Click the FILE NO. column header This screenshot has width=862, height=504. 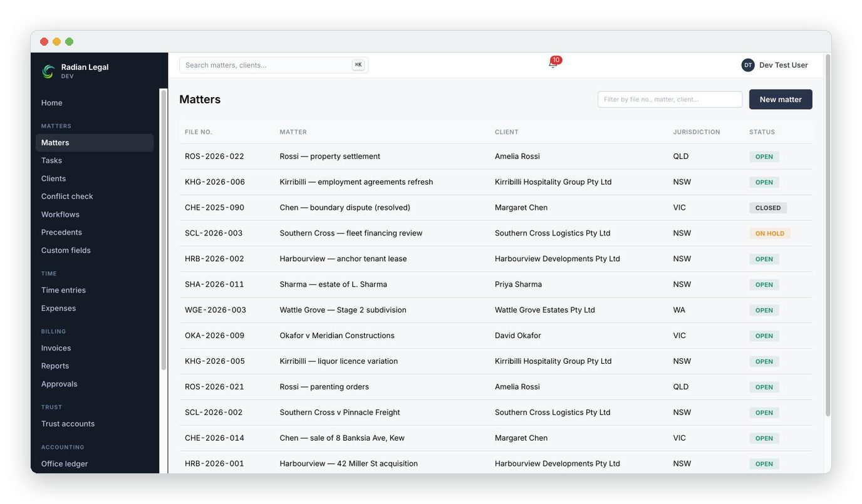[x=199, y=132]
